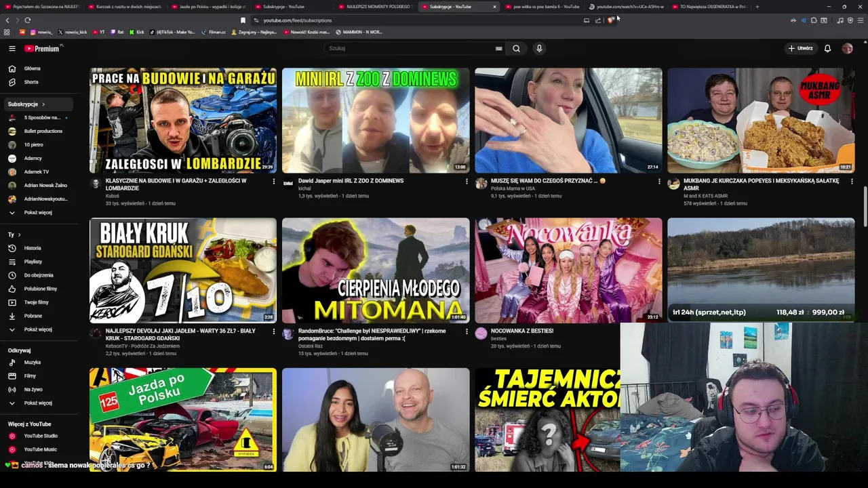This screenshot has height=488, width=868.
Task: Open Shorts in sidebar
Action: click(31, 82)
